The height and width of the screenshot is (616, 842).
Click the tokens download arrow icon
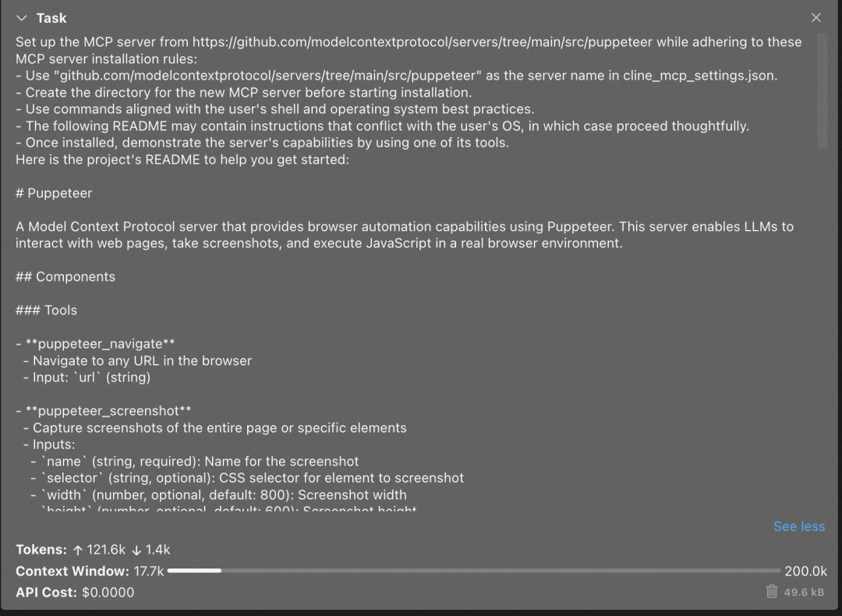pyautogui.click(x=136, y=550)
